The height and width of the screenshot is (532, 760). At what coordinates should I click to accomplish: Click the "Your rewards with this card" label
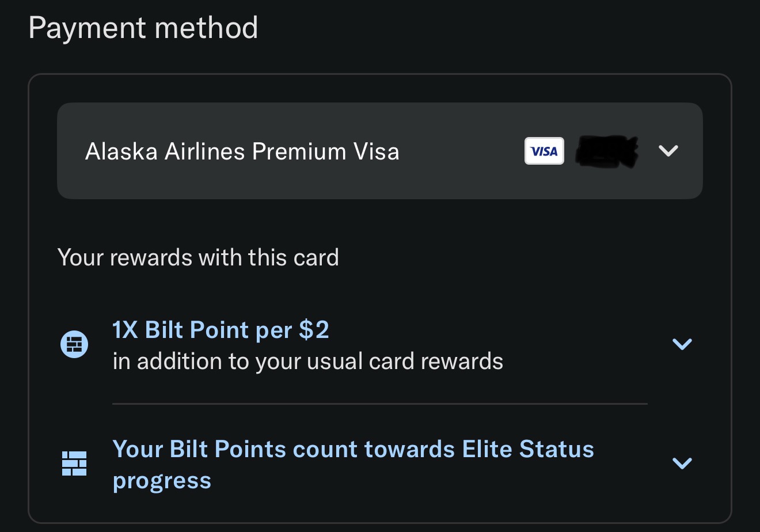198,257
